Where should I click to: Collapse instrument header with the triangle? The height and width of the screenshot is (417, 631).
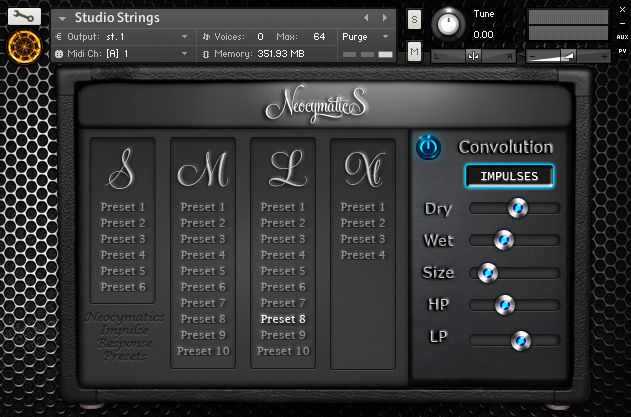(62, 19)
